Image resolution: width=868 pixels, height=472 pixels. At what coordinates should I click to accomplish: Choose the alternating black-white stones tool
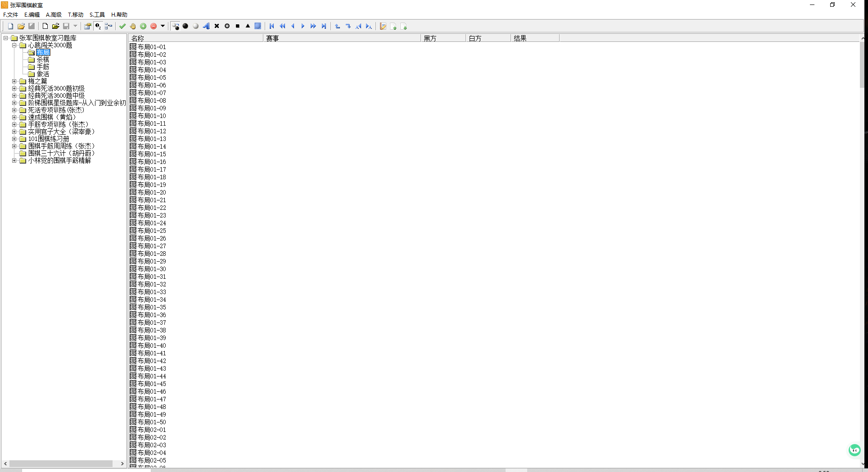point(175,26)
